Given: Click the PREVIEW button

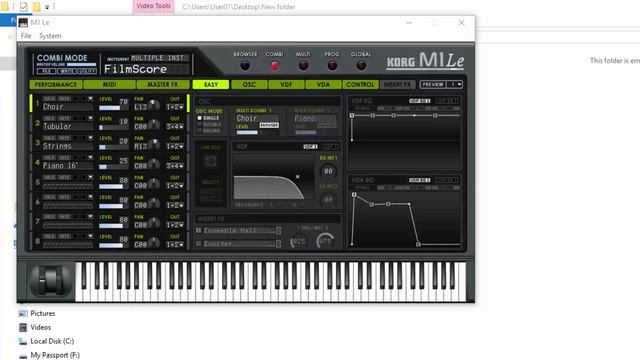Looking at the screenshot, I should pyautogui.click(x=433, y=84).
